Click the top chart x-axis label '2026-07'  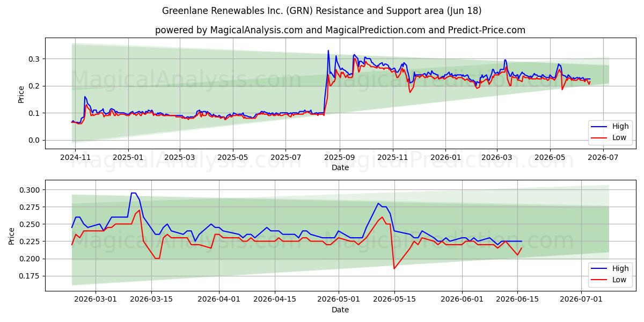click(x=603, y=157)
